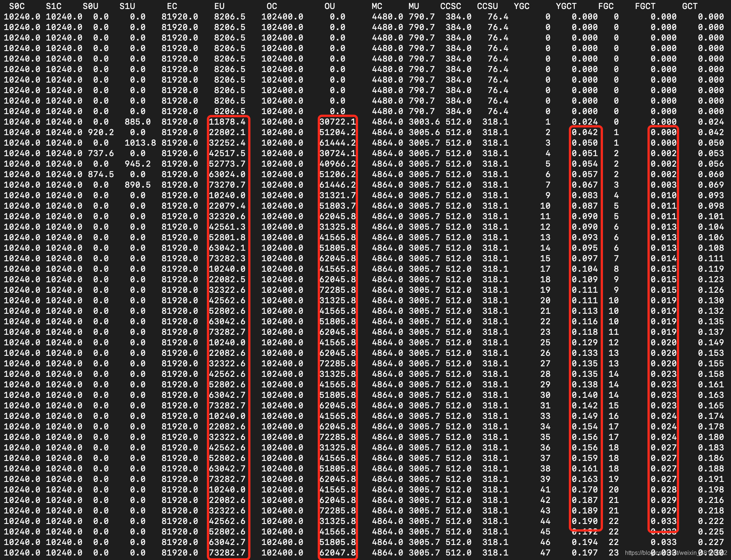Screen dimensions: 731x560
Task: Select the S1U value 1013.8
Action: pos(140,143)
